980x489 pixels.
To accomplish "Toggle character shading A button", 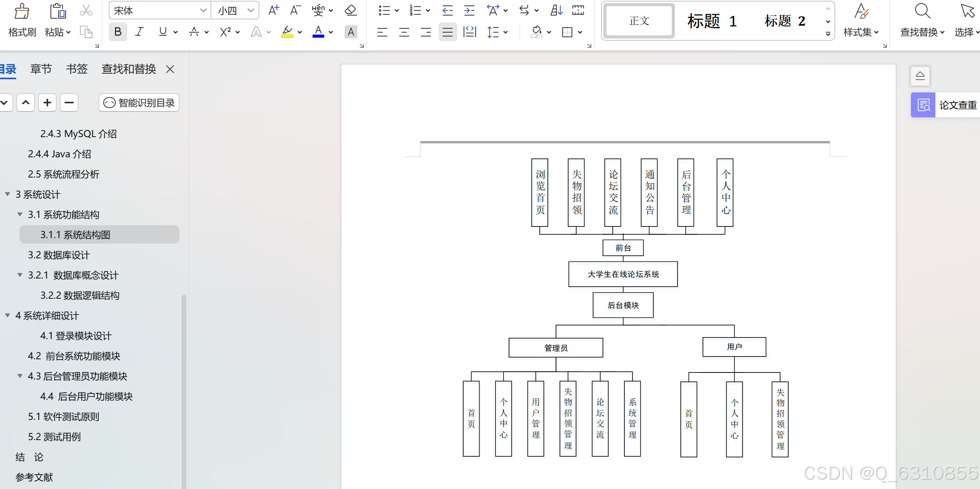I will coord(351,32).
